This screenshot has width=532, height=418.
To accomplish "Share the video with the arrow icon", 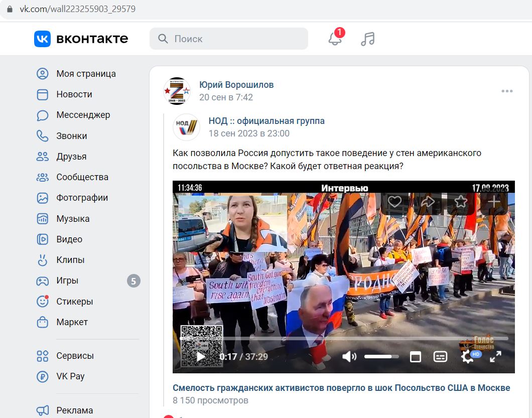I will tap(428, 202).
